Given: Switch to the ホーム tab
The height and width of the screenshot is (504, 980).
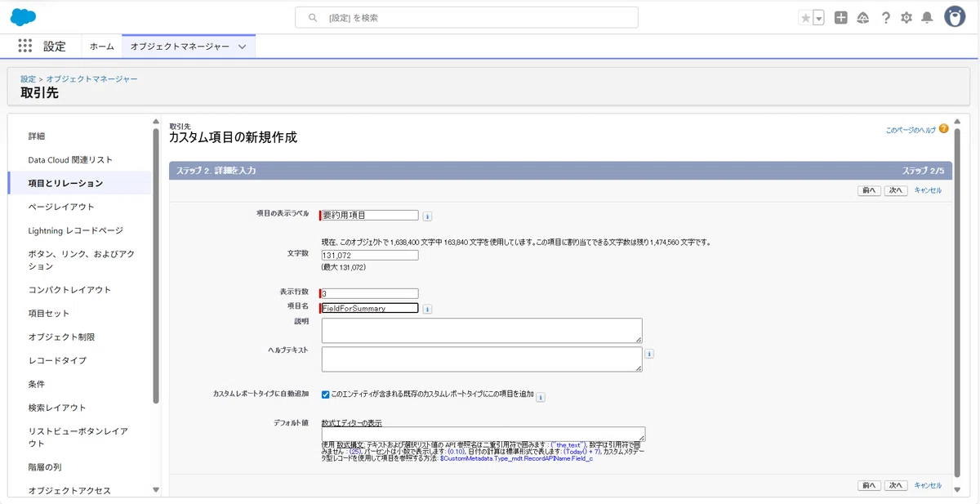Looking at the screenshot, I should click(x=102, y=47).
